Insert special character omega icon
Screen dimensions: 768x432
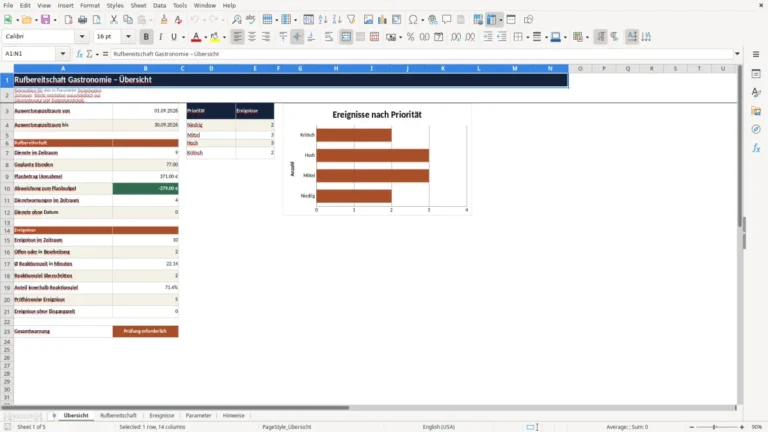(413, 20)
